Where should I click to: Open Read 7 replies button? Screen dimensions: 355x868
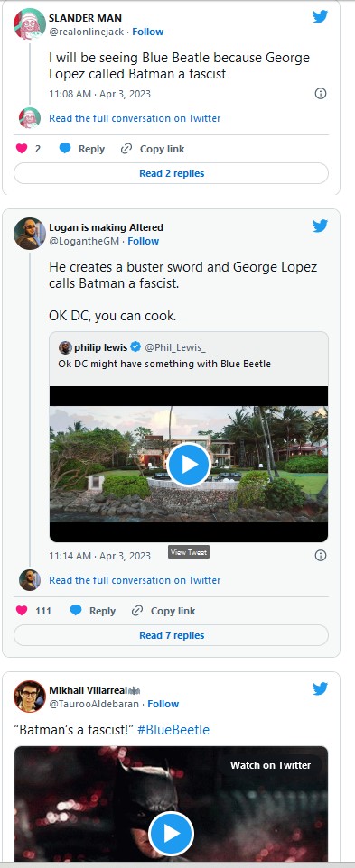pos(171,635)
